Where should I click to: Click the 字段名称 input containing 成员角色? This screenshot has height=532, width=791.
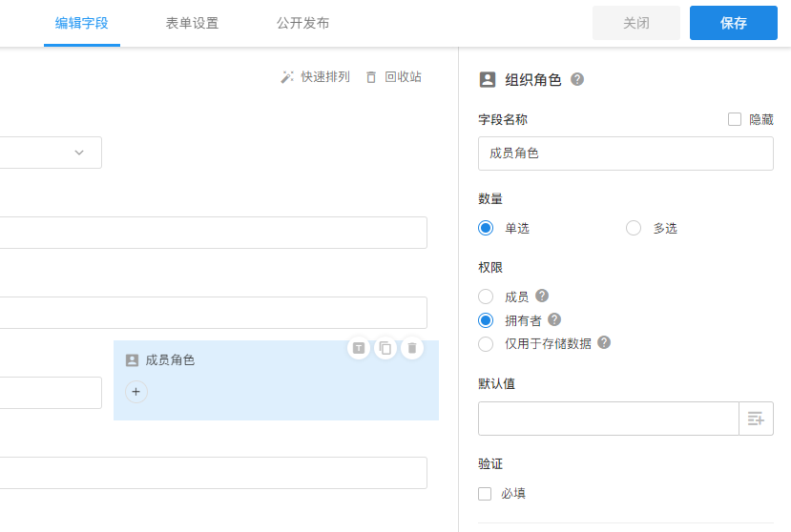click(x=625, y=153)
